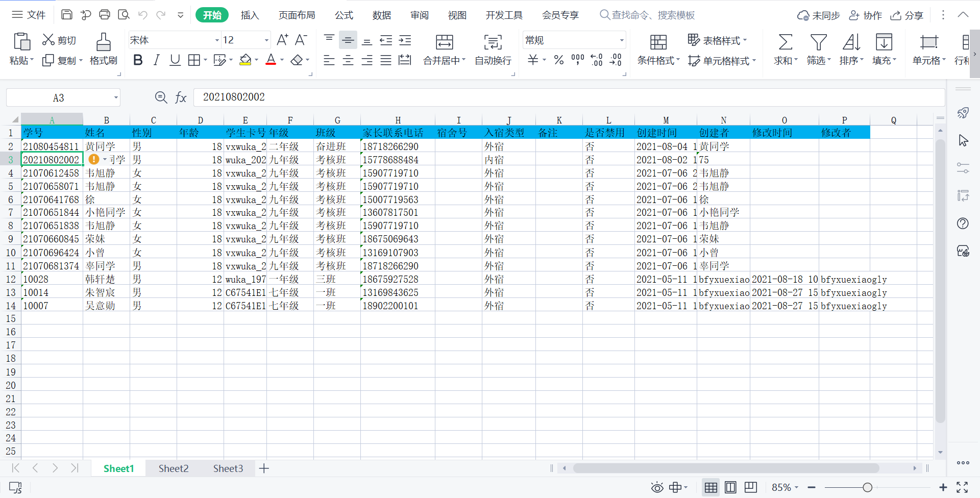Open the 文件 (File) menu
This screenshot has height=498, width=980.
click(x=29, y=15)
